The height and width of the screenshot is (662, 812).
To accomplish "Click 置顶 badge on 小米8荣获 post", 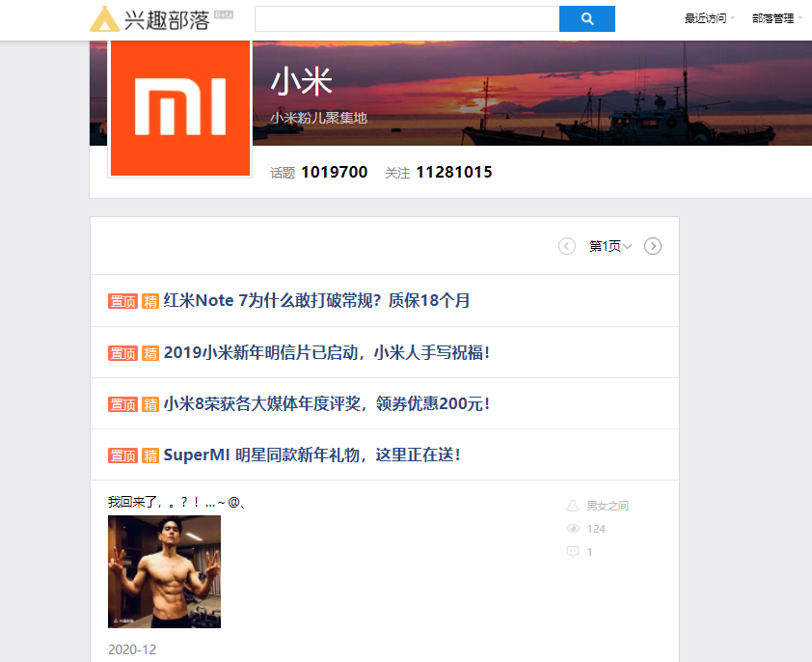I will pos(122,403).
